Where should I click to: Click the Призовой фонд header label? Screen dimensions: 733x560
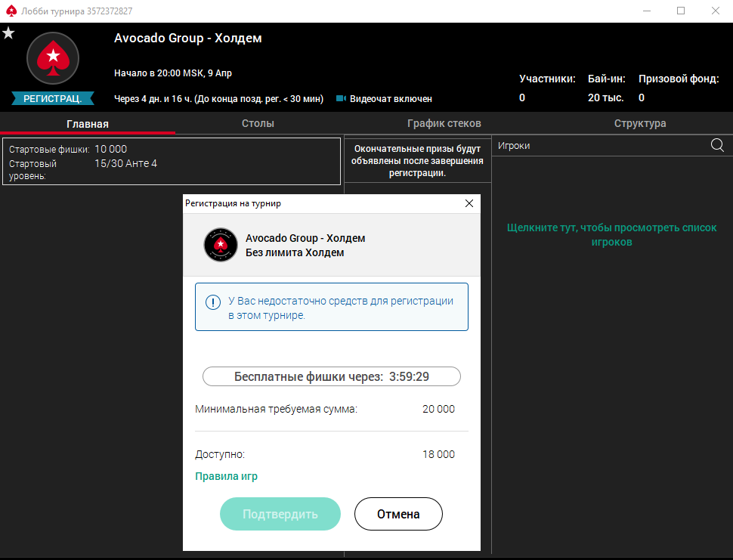tap(679, 79)
